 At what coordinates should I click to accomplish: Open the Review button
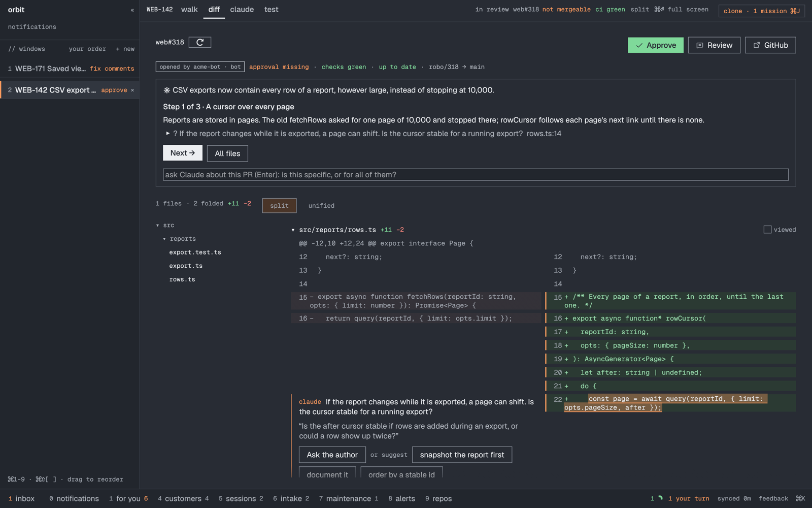714,45
